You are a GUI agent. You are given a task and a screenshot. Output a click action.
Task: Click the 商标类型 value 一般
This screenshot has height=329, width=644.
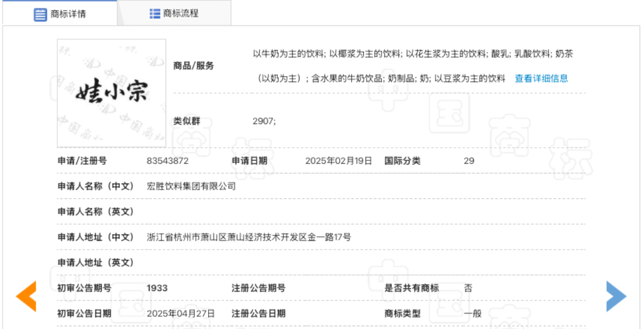pos(472,314)
